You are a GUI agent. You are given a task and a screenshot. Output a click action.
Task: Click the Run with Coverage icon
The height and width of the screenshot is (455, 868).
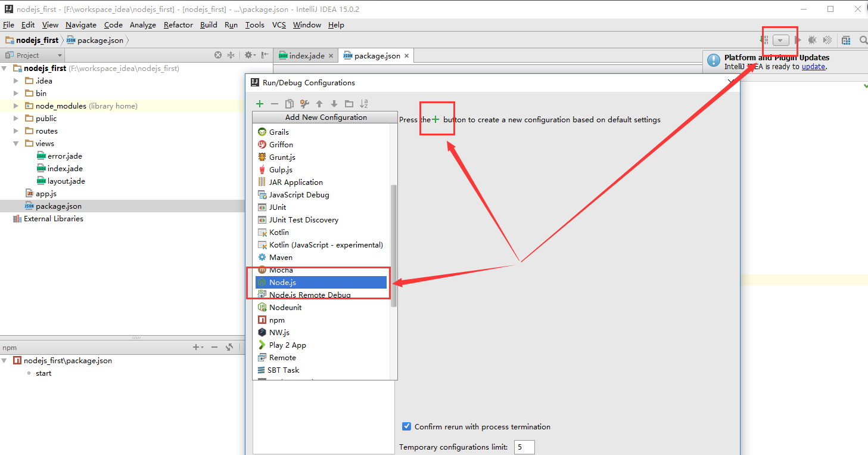click(x=827, y=40)
